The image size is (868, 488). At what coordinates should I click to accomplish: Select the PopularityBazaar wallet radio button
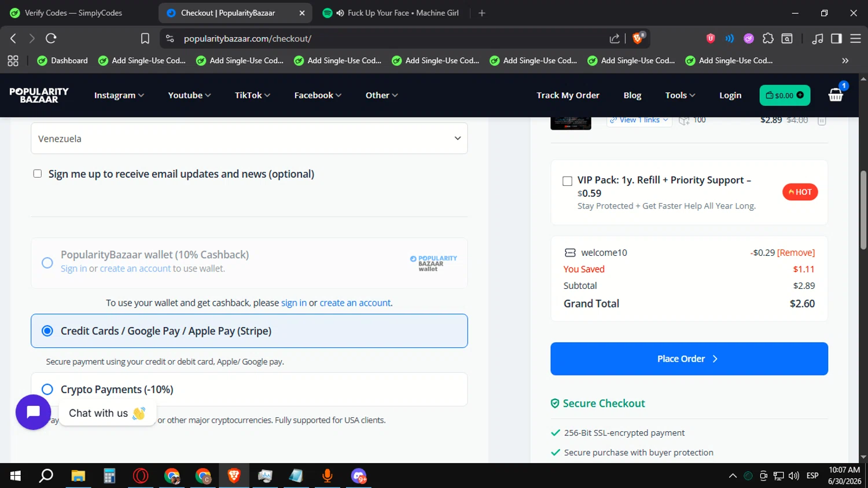[47, 263]
